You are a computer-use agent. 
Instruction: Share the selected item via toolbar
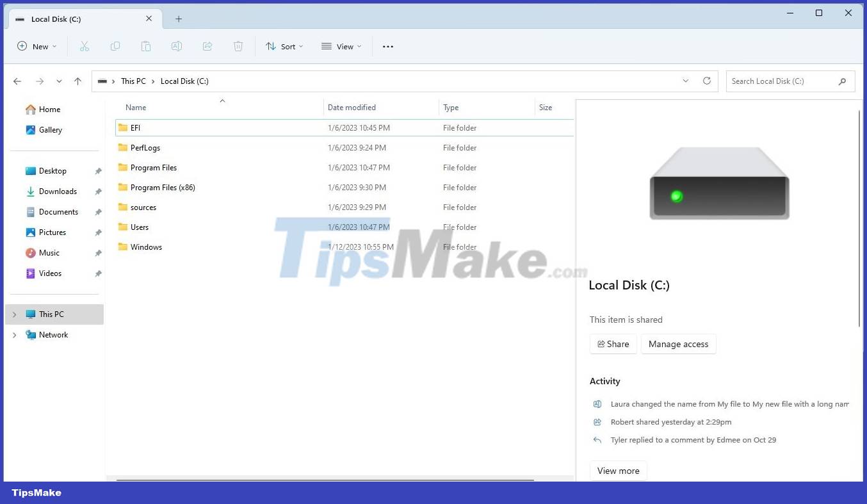pos(207,46)
